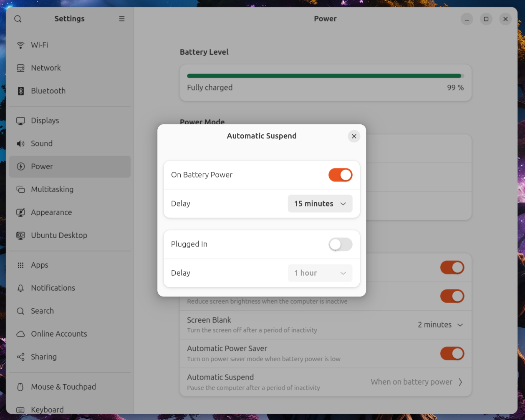
Task: Change the Screen Blank duration
Action: (440, 324)
